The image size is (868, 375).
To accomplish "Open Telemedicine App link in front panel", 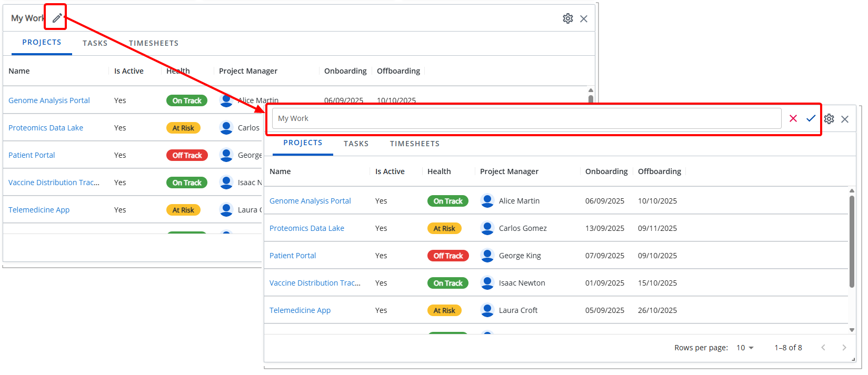I will pos(300,310).
